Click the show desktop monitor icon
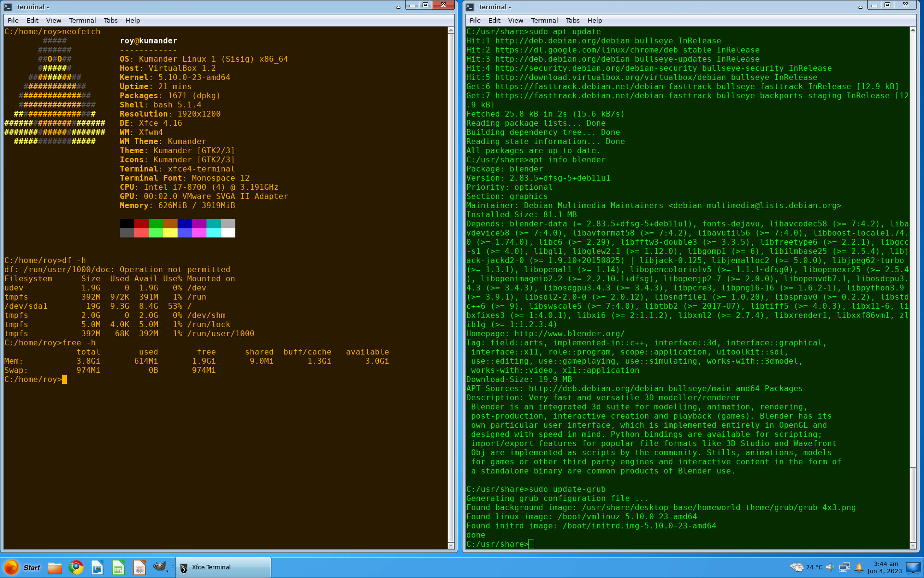The width and height of the screenshot is (924, 578). click(x=913, y=567)
